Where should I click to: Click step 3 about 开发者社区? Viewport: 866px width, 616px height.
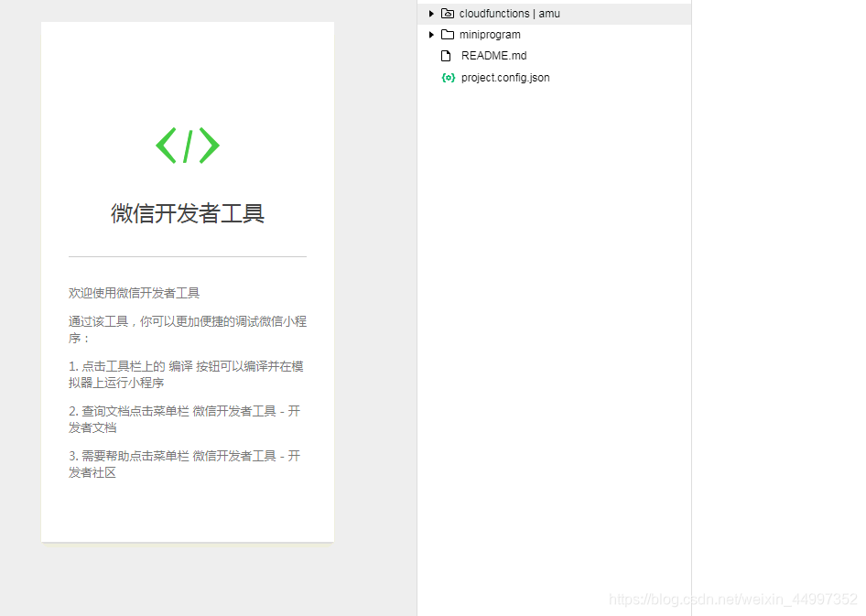click(185, 464)
